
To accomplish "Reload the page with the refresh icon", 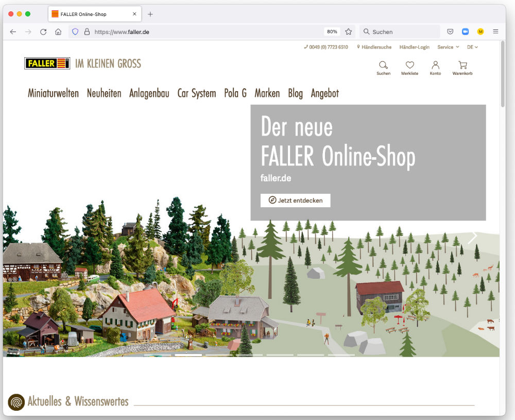I will pyautogui.click(x=43, y=32).
